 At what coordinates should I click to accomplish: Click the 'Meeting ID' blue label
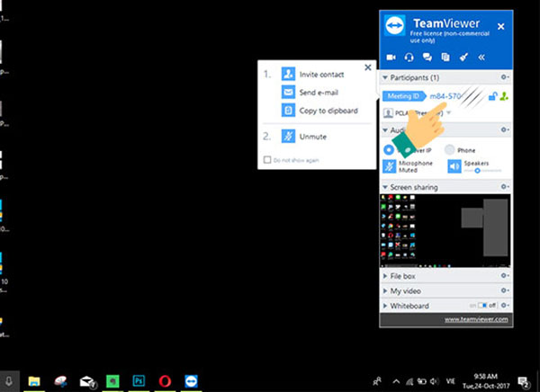[403, 96]
